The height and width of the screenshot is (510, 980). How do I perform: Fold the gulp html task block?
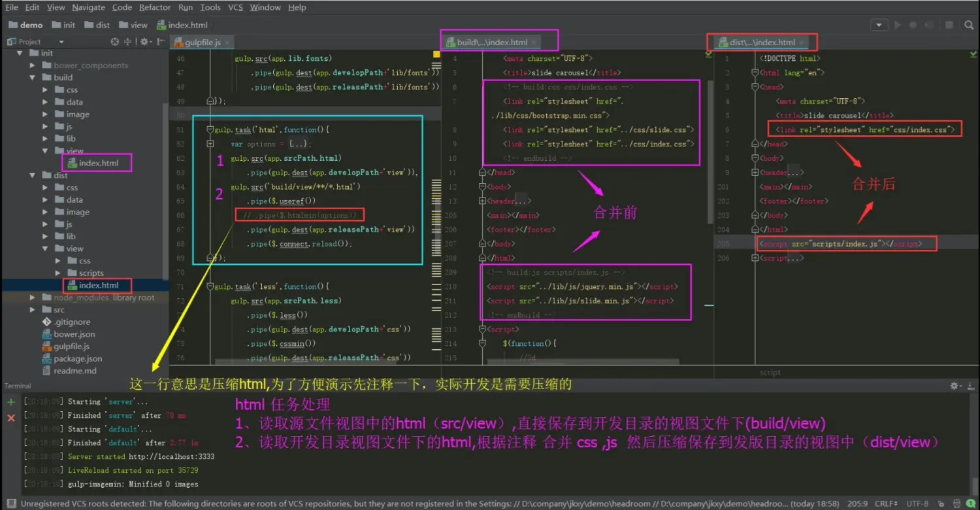coord(210,129)
